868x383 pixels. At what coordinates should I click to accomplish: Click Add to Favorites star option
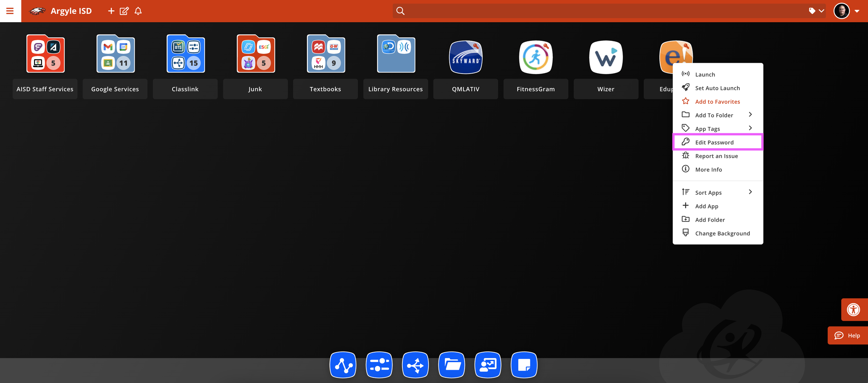[x=717, y=102]
